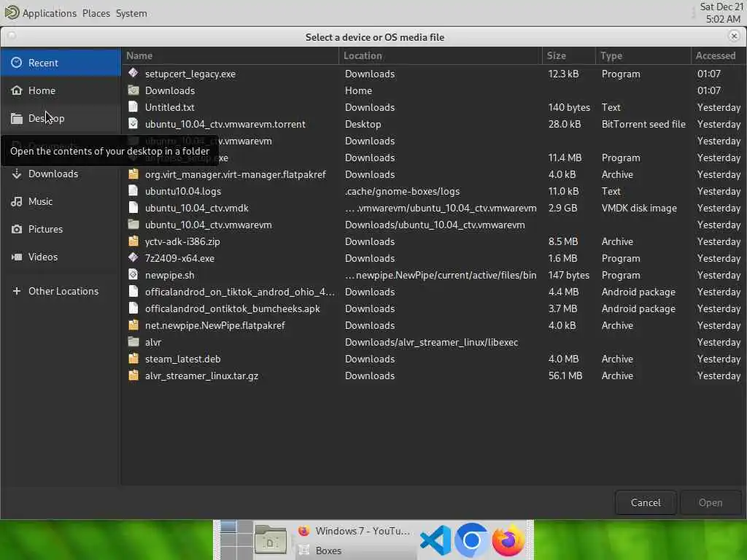Click the Pictures label in sidebar
Image resolution: width=747 pixels, height=560 pixels.
[45, 229]
